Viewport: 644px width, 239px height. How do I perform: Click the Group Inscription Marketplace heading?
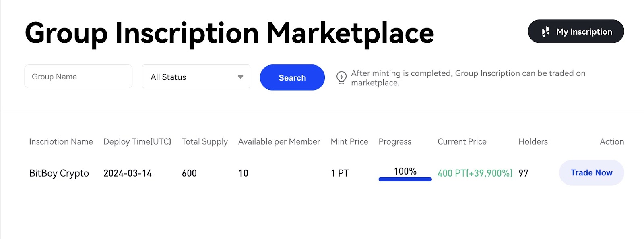click(229, 33)
